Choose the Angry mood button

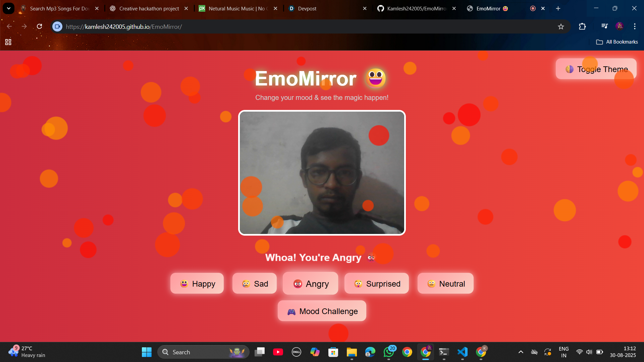[x=310, y=284]
